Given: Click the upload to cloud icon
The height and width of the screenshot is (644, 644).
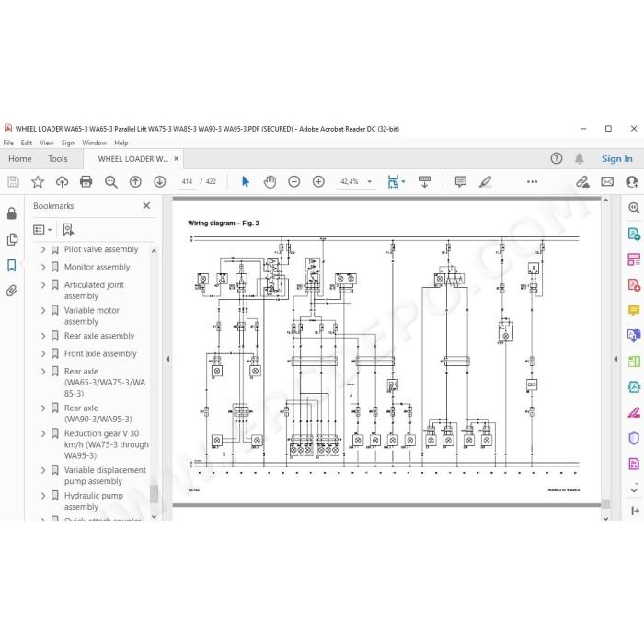Looking at the screenshot, I should coord(62,181).
